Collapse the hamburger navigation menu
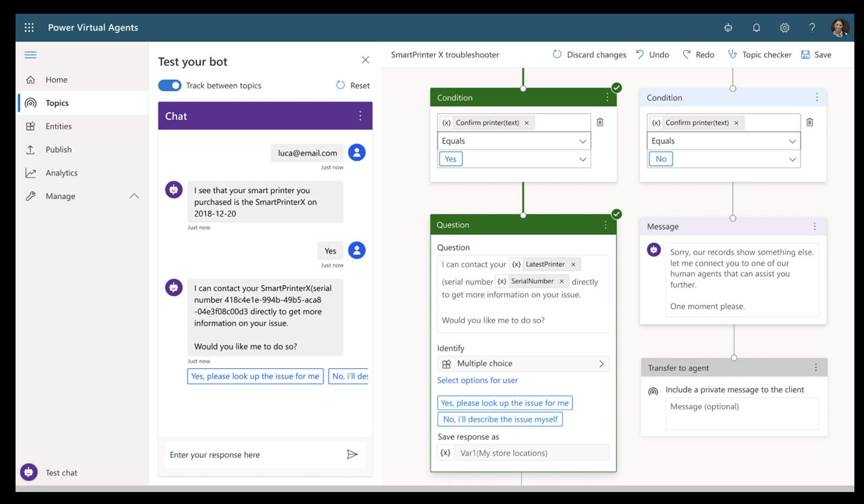 (x=30, y=55)
